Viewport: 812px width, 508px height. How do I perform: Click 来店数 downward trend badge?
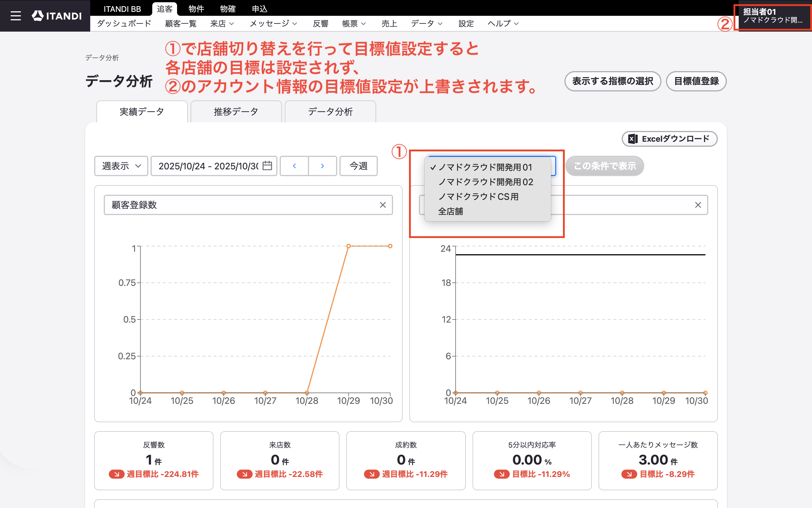(245, 474)
